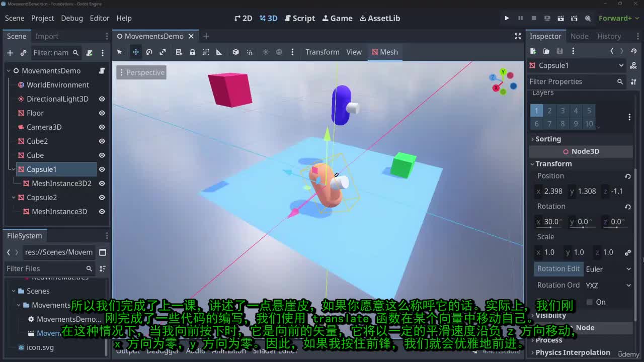644x362 pixels.
Task: Load an existing resource in Inspector
Action: (x=546, y=51)
